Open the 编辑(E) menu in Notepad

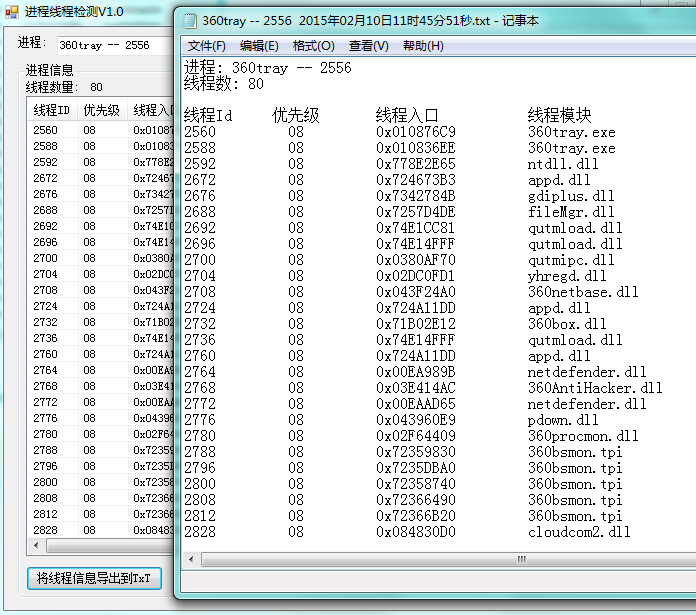pyautogui.click(x=259, y=46)
